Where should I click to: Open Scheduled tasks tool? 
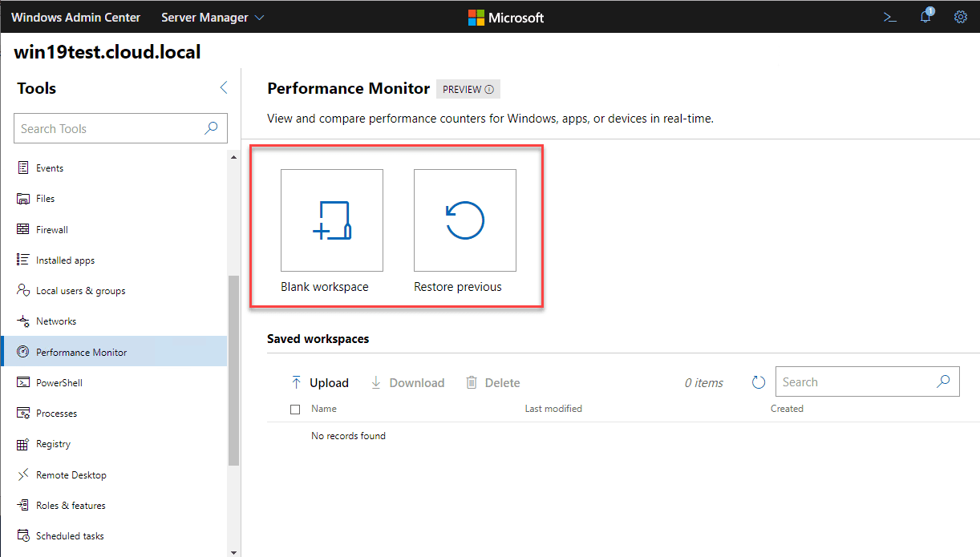(x=70, y=536)
